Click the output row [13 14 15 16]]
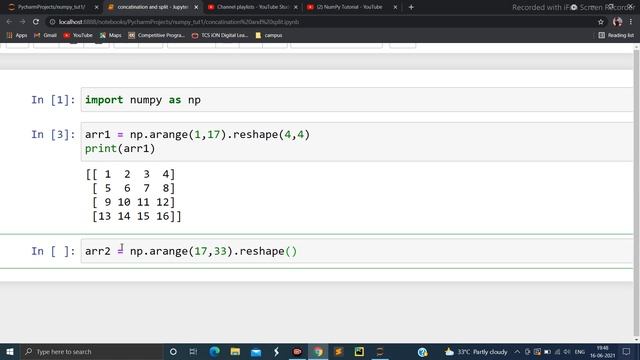 click(136, 216)
